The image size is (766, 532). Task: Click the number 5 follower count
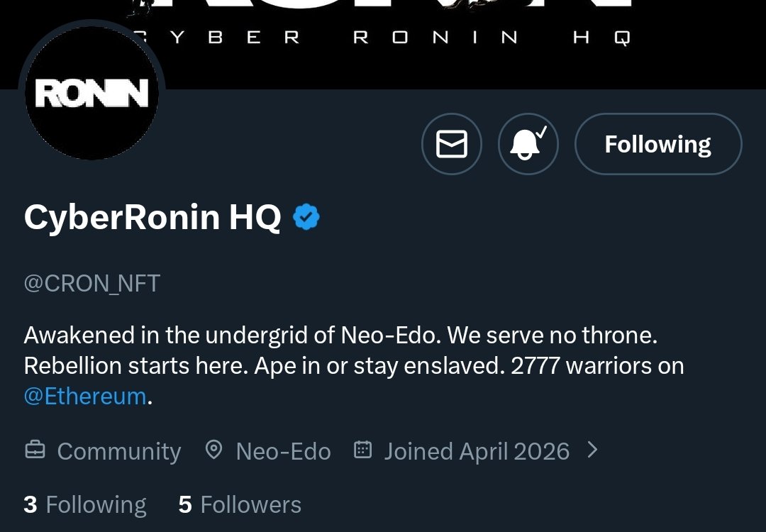coord(185,504)
